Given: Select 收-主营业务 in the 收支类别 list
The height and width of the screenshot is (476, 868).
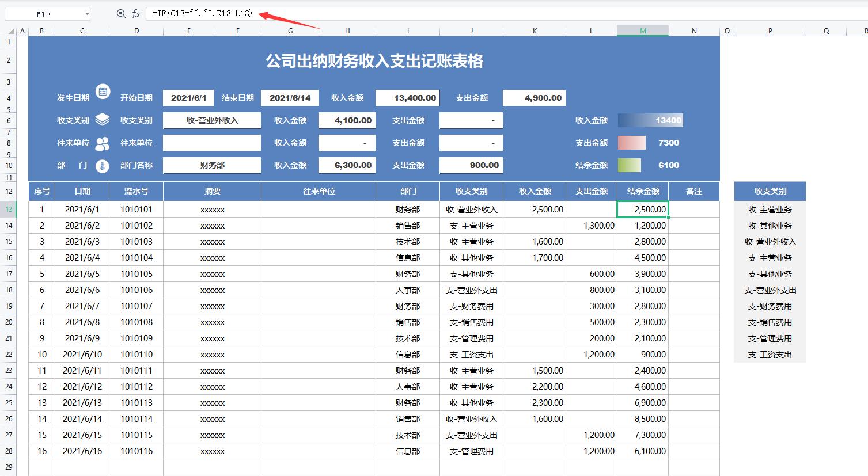Looking at the screenshot, I should tap(770, 209).
